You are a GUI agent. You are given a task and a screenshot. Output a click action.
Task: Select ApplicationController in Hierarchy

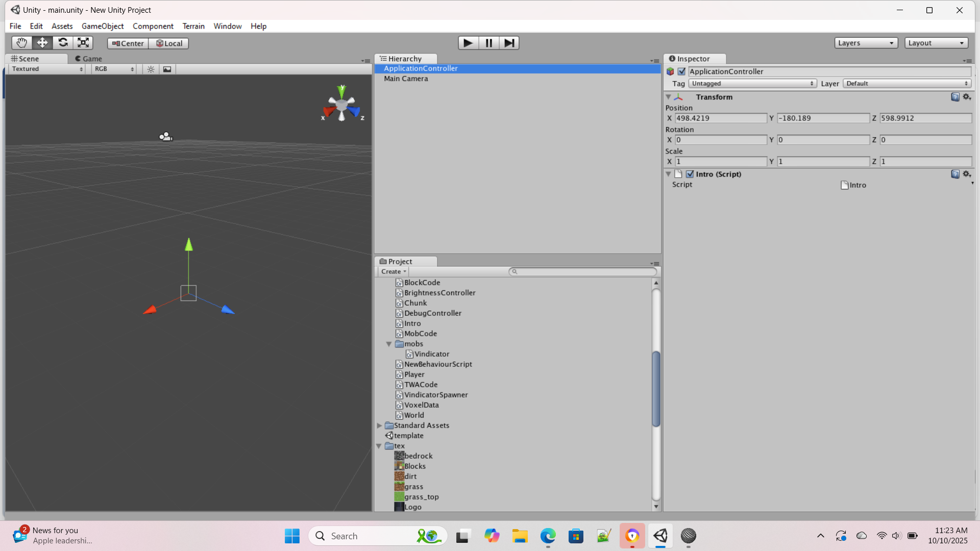coord(518,68)
